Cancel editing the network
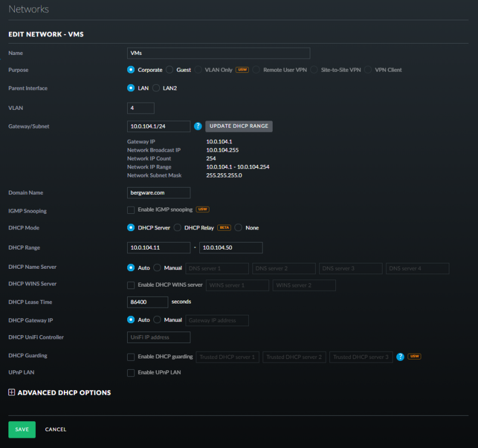This screenshot has width=478, height=448. (x=55, y=429)
